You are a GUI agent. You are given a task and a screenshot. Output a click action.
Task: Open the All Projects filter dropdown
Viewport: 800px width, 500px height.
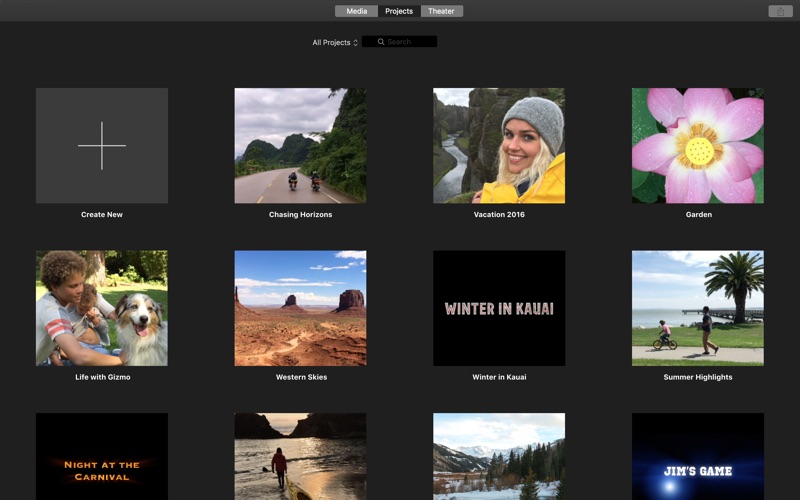pos(335,42)
